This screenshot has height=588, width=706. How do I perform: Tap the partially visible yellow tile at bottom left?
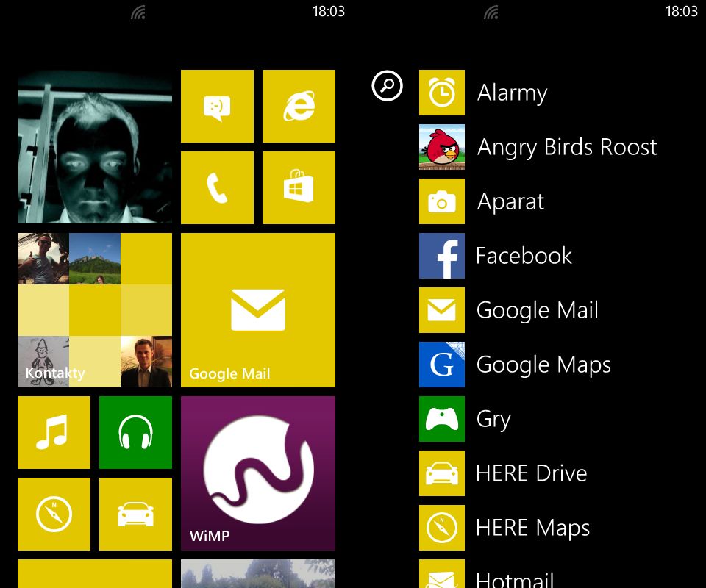pos(95,573)
